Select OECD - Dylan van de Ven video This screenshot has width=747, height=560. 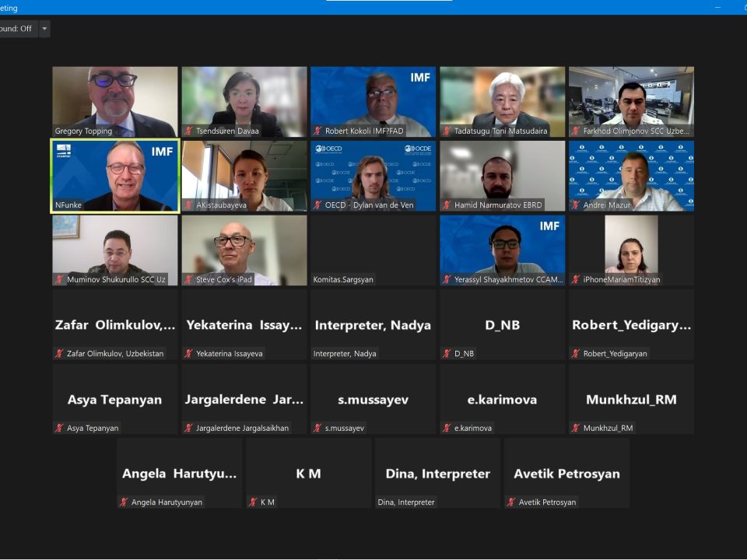click(373, 176)
